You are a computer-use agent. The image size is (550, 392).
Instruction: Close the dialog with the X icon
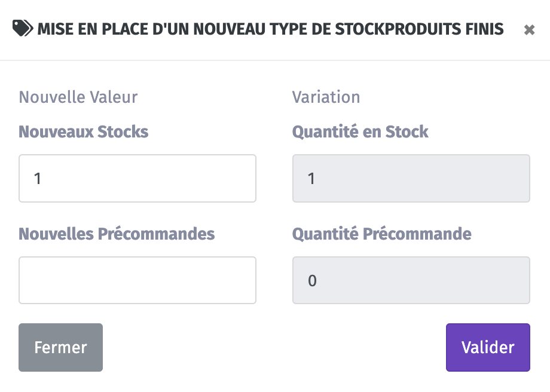[x=529, y=30]
